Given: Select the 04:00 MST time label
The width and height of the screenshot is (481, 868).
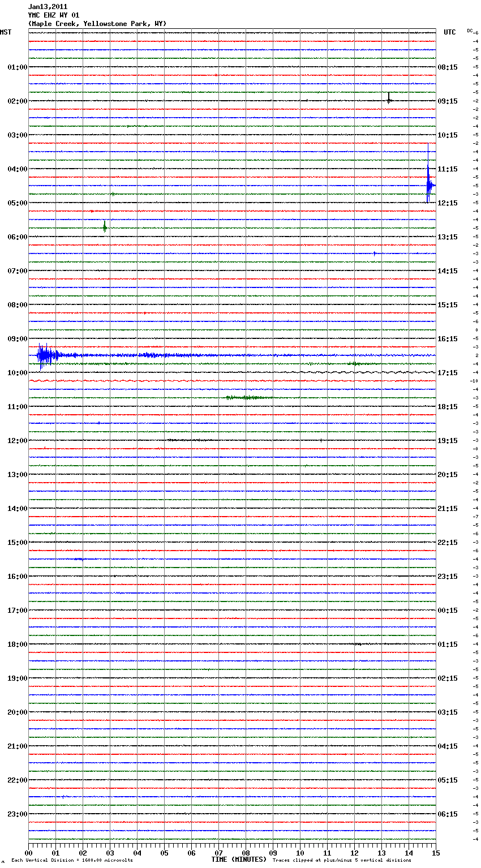Looking at the screenshot, I should pos(17,169).
